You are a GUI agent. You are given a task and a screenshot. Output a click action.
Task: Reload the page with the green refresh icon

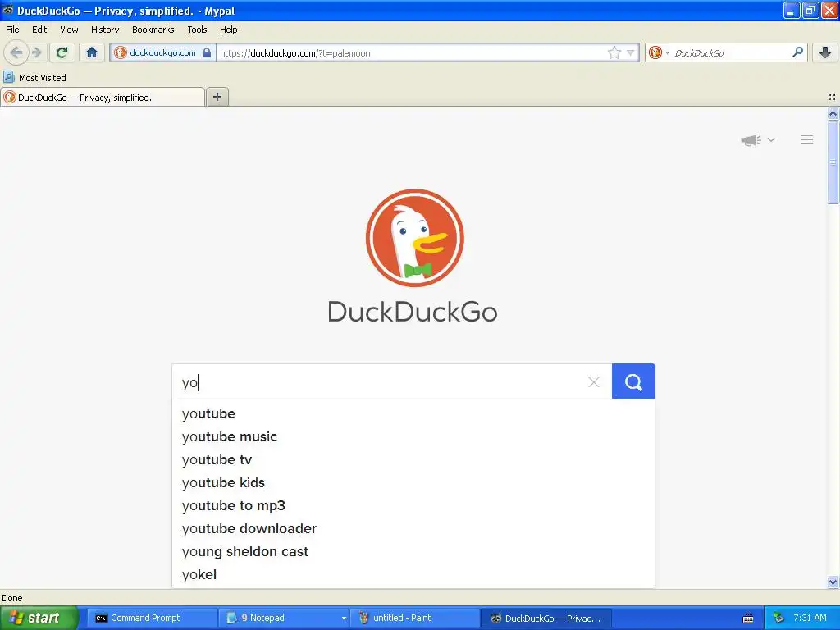point(62,52)
